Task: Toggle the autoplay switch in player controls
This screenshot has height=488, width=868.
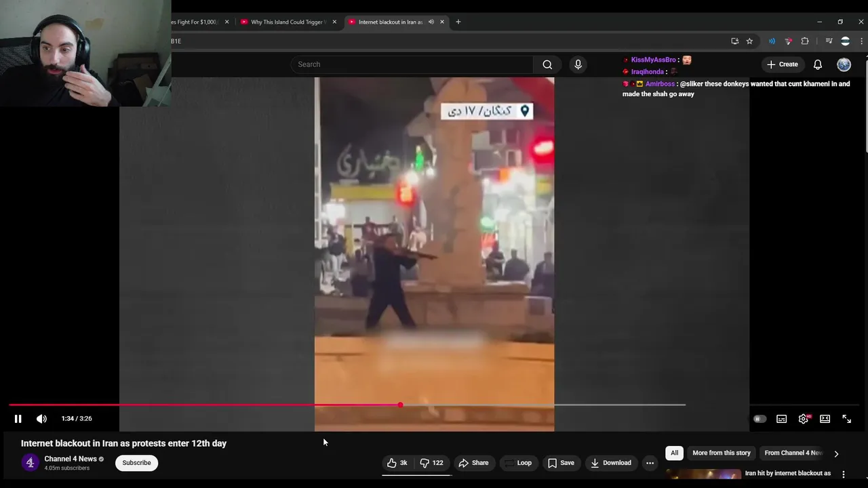Action: tap(759, 419)
